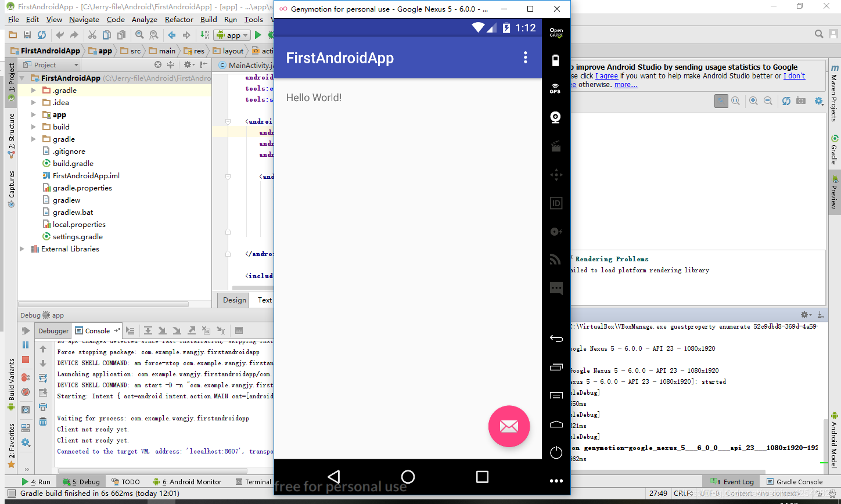The width and height of the screenshot is (841, 504).
Task: Click the Android back triangle in emulator
Action: click(x=334, y=477)
